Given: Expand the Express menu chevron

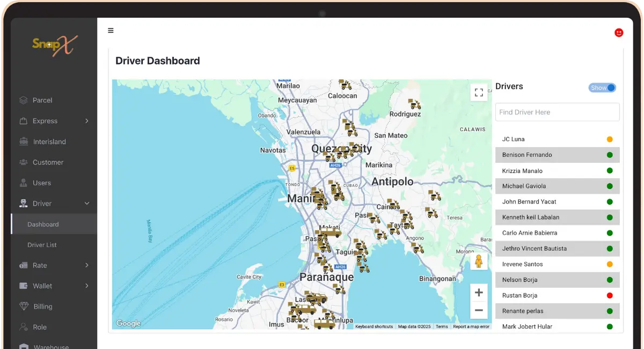Looking at the screenshot, I should point(87,121).
